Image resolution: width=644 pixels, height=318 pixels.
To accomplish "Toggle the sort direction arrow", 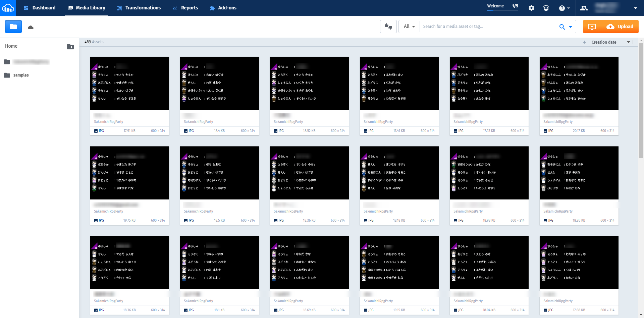I will (584, 42).
